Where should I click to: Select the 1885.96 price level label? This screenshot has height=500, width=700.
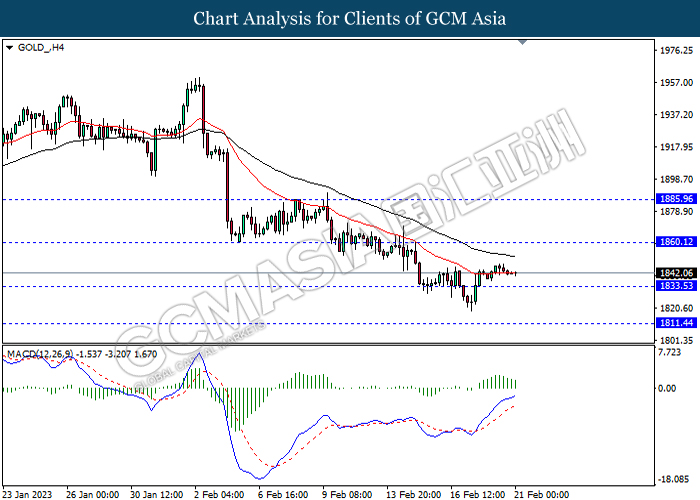point(676,199)
